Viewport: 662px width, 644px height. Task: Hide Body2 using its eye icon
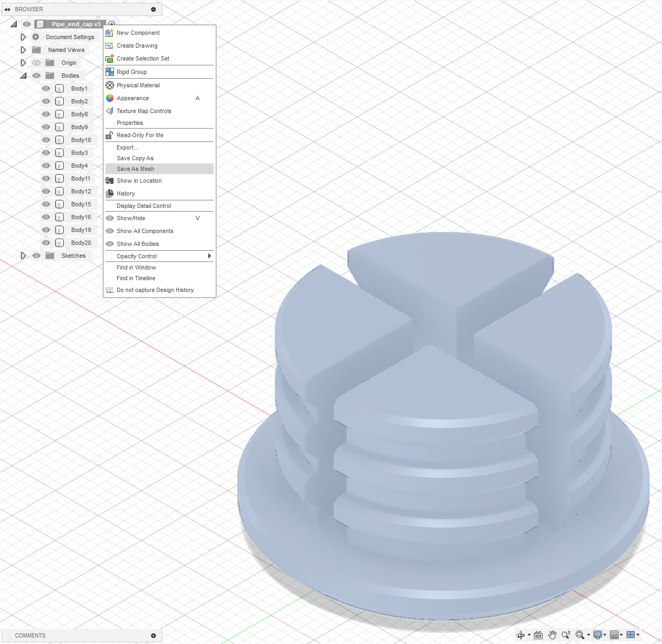point(46,101)
